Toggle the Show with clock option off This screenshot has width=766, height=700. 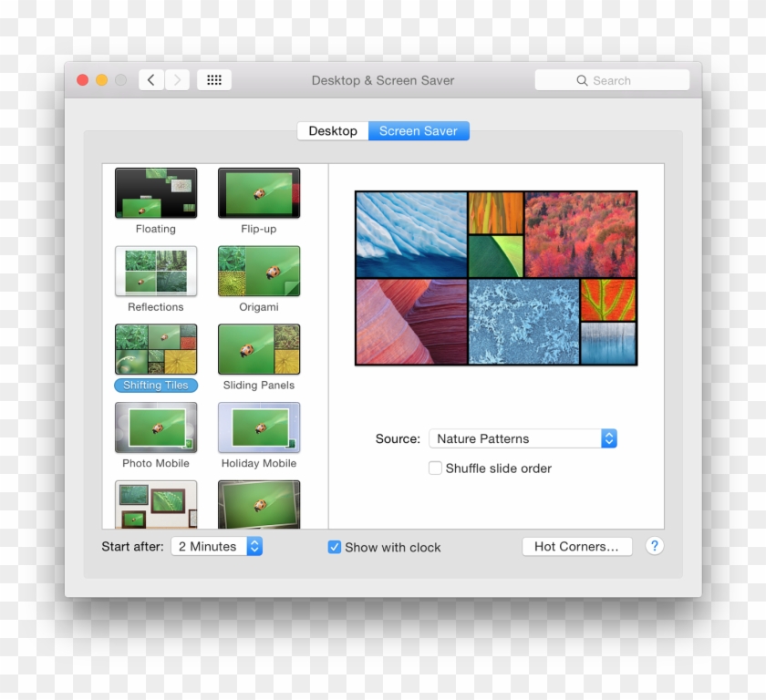click(x=335, y=547)
